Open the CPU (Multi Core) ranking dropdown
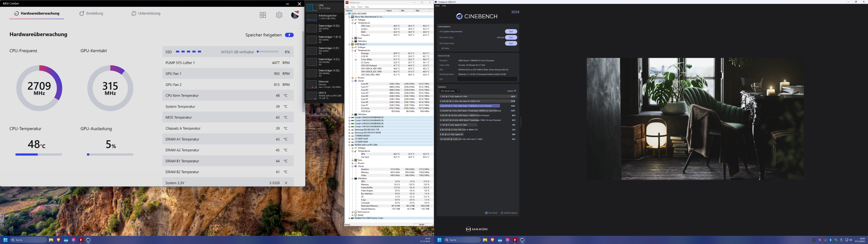 [x=450, y=91]
